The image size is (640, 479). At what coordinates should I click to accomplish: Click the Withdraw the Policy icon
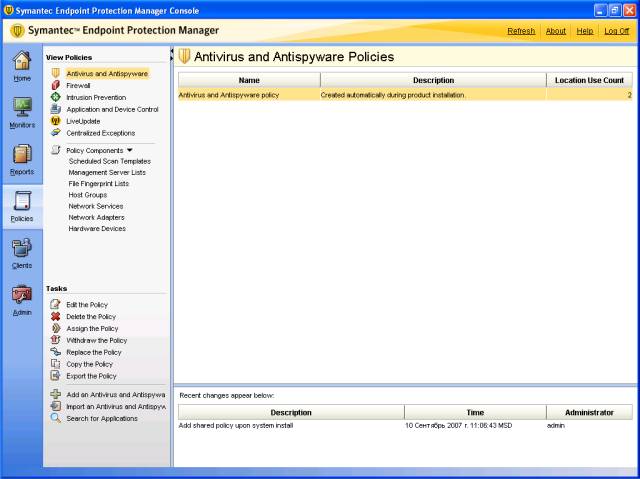pos(56,340)
